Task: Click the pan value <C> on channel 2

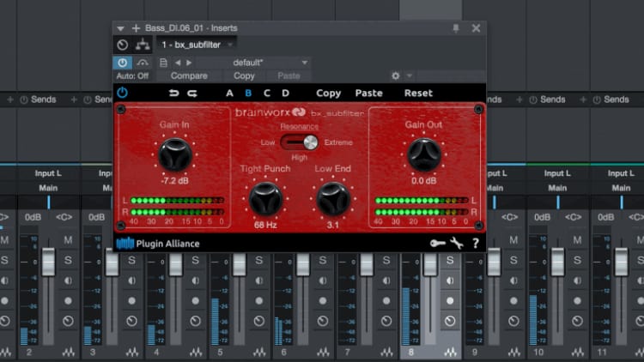Action: [64, 217]
